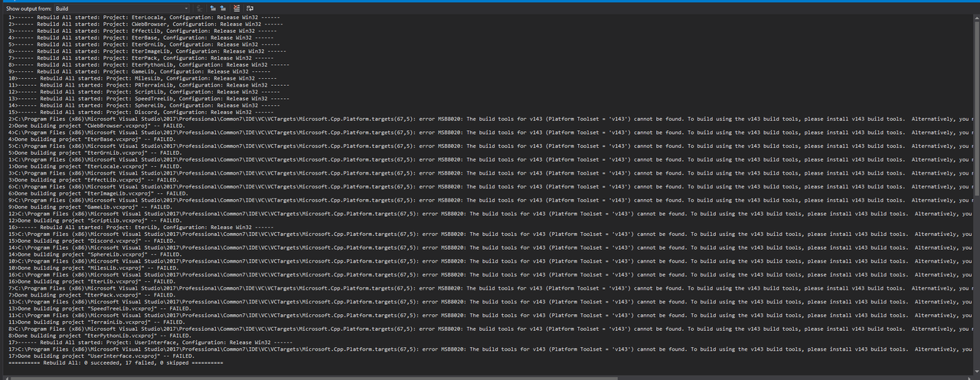
Task: Toggle word wrap in the output pane
Action: [x=250, y=8]
